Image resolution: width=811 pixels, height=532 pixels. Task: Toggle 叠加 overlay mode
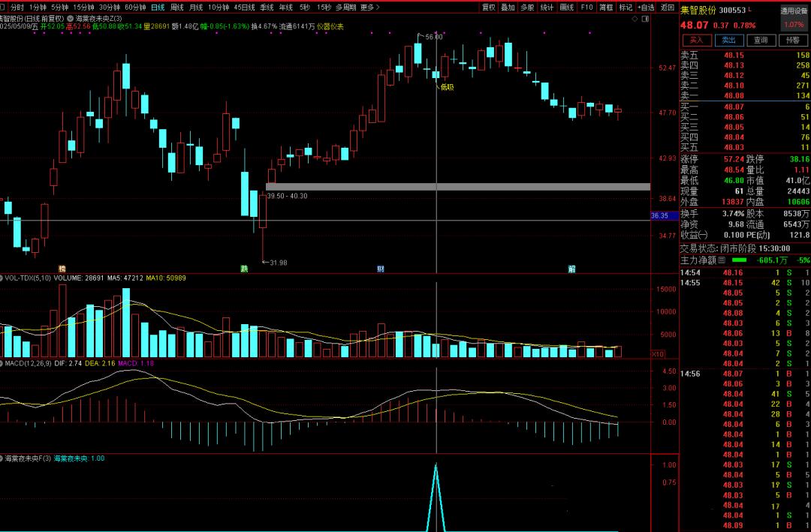508,7
